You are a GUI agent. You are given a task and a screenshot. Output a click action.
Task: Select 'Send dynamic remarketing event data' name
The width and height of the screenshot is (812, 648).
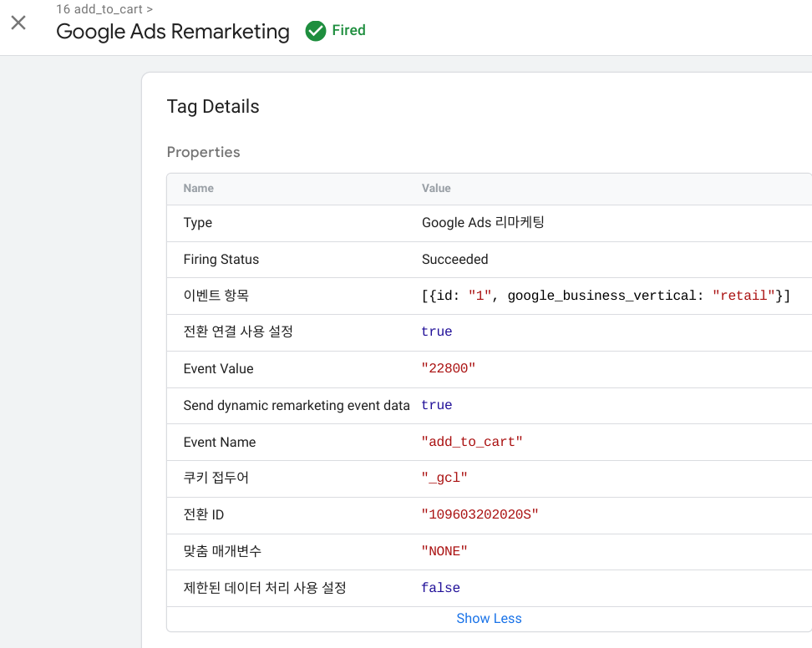pyautogui.click(x=297, y=405)
